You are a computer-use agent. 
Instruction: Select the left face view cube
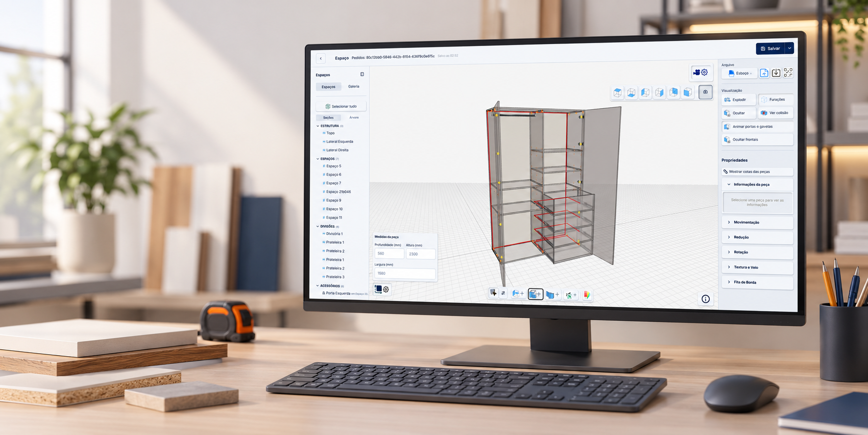coord(646,93)
